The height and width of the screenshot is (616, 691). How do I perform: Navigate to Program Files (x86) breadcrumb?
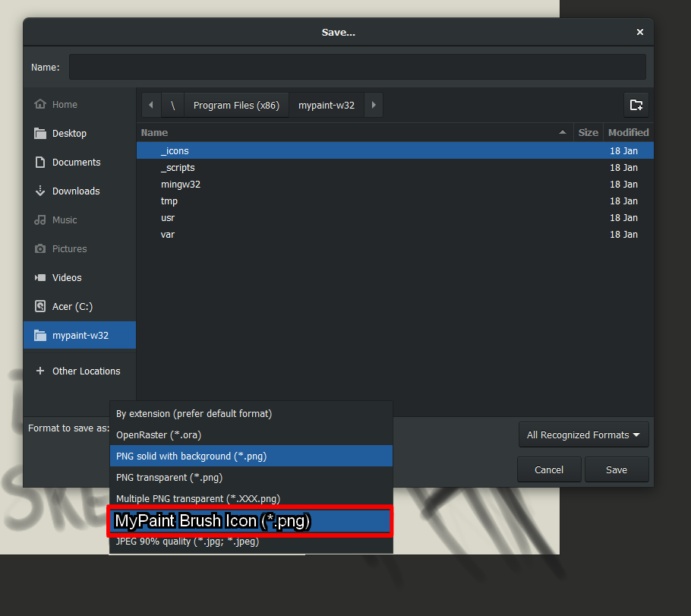(236, 105)
